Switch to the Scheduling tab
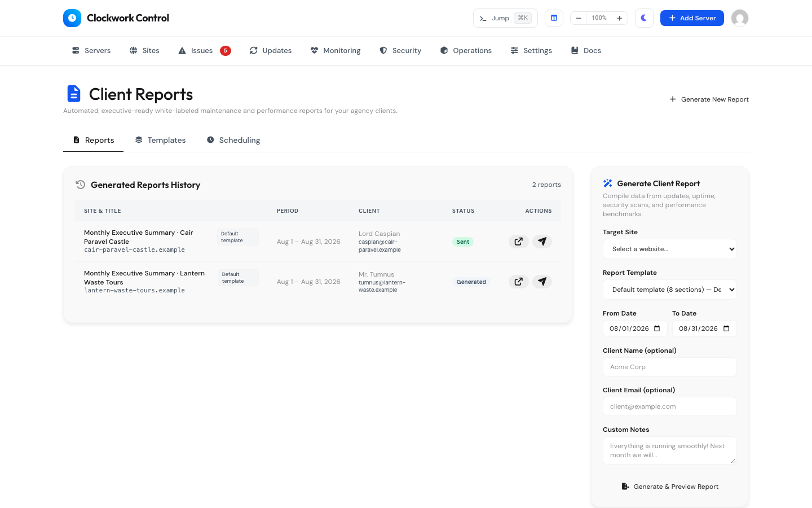812x508 pixels. tap(233, 140)
